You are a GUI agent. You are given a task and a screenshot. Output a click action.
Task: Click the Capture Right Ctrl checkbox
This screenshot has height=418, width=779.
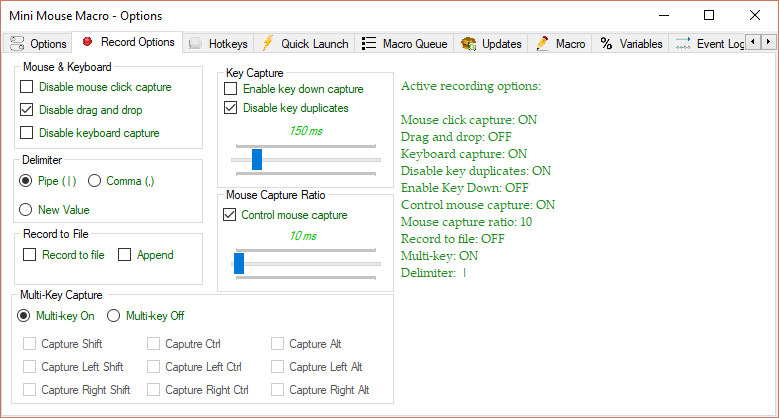(x=153, y=390)
